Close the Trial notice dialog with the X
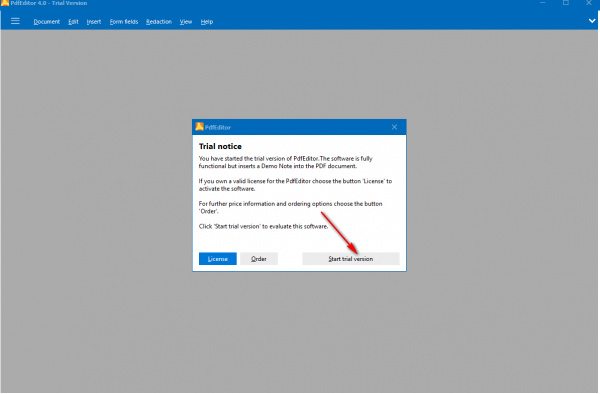The width and height of the screenshot is (600, 394). click(x=394, y=127)
